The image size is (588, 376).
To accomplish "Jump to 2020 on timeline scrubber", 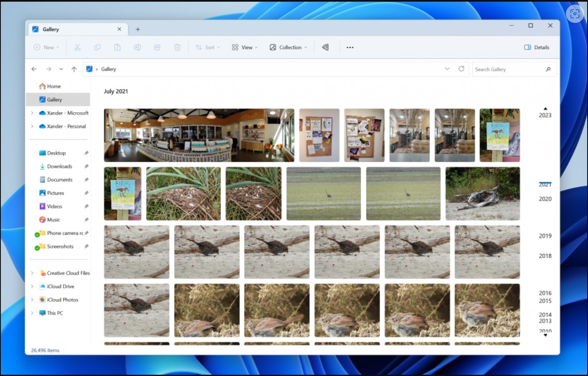I will tap(545, 199).
